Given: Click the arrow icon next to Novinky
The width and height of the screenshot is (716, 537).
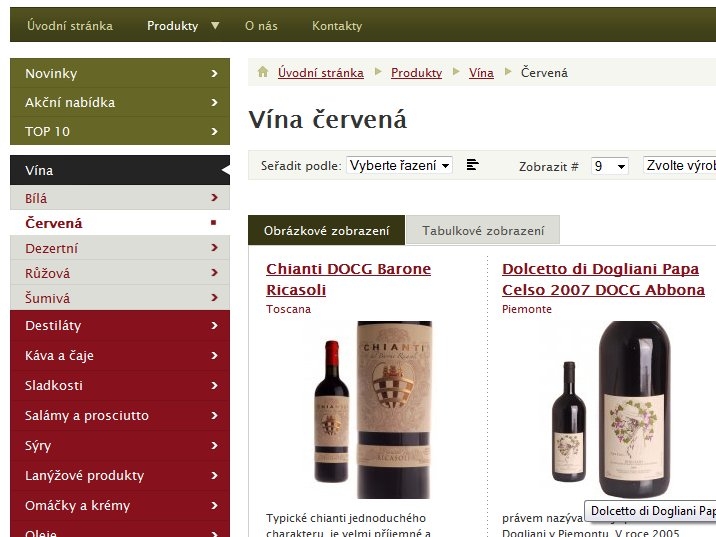Looking at the screenshot, I should pos(214,73).
